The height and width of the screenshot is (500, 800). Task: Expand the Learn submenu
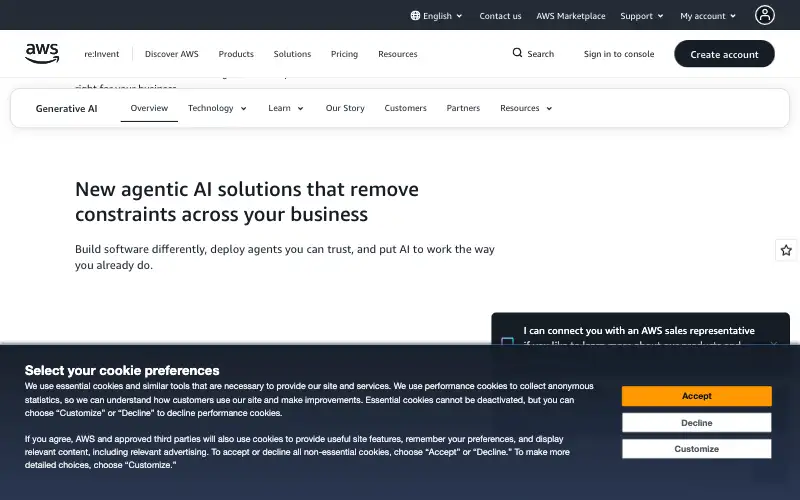286,108
